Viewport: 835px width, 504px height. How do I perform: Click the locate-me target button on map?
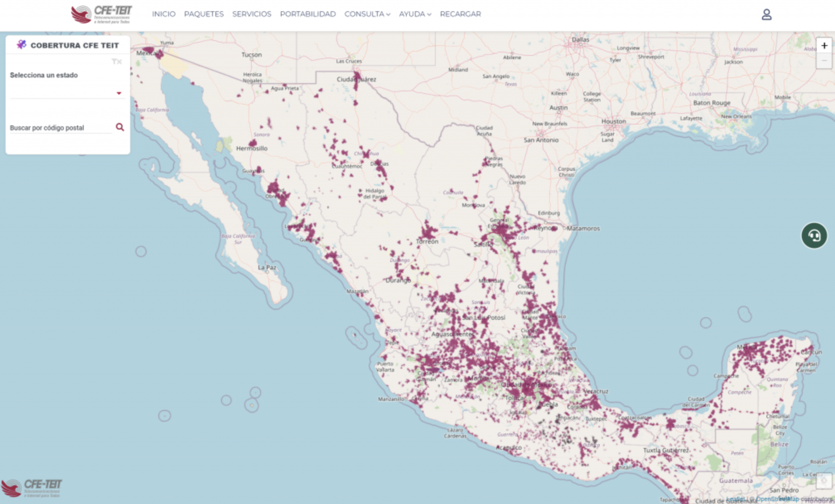pyautogui.click(x=823, y=480)
